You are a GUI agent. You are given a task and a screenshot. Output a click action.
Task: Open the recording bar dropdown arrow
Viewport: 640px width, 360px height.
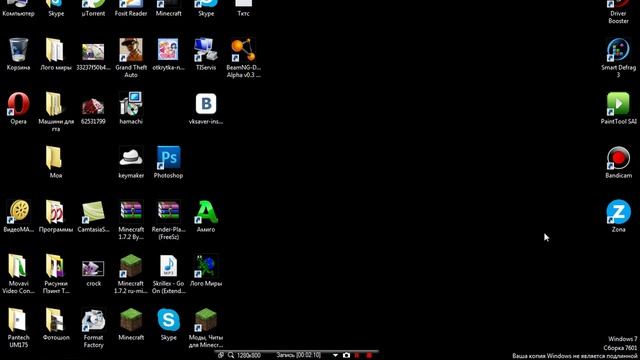tap(335, 356)
